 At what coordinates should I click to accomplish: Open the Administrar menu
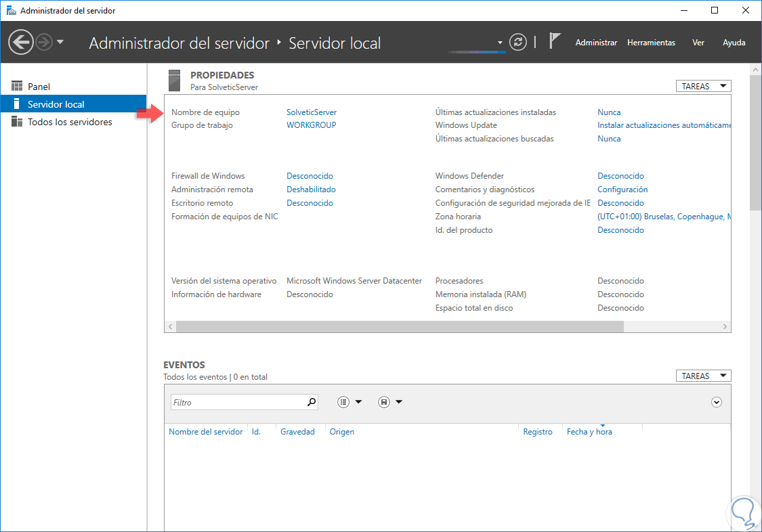click(x=596, y=43)
